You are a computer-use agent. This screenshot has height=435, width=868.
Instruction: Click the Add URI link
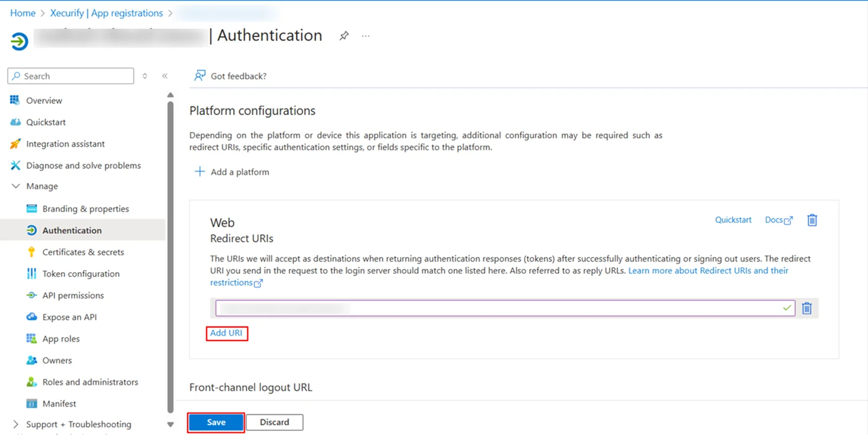[226, 333]
